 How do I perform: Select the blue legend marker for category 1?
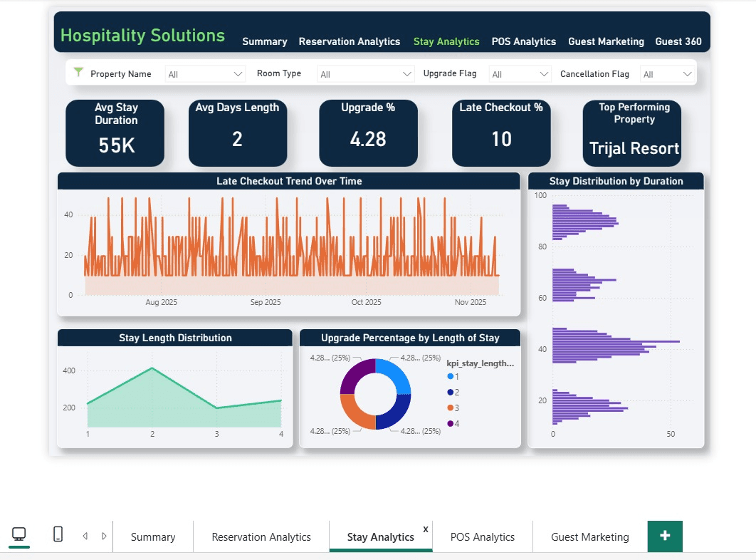click(450, 376)
